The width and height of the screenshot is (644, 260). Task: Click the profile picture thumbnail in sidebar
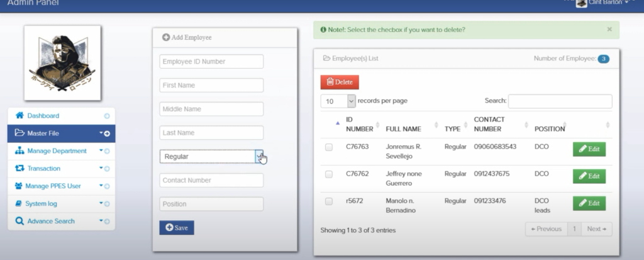click(x=62, y=63)
